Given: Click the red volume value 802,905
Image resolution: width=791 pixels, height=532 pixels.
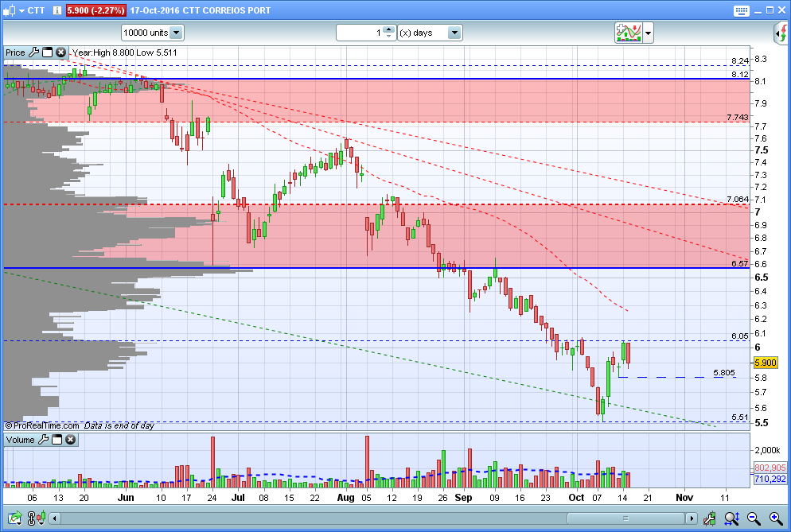Looking at the screenshot, I should click(x=770, y=468).
